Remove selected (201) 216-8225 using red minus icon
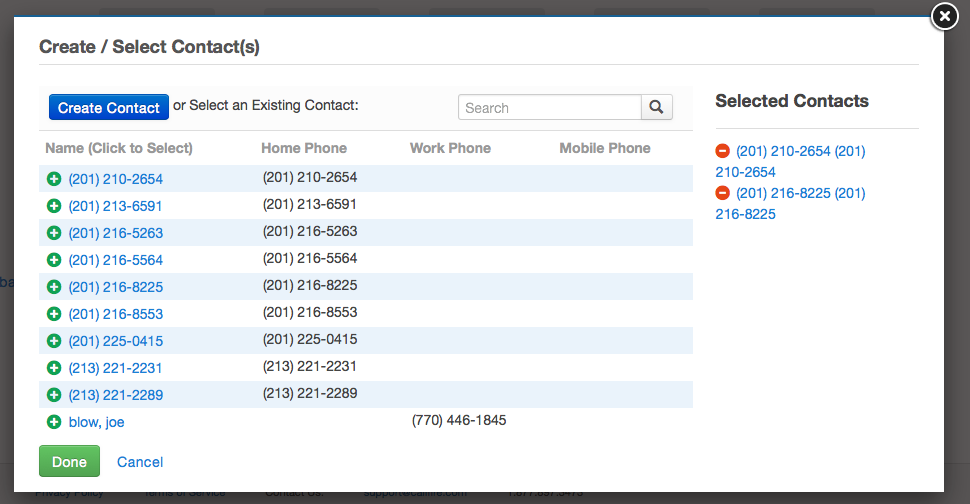The width and height of the screenshot is (970, 504). [x=723, y=193]
